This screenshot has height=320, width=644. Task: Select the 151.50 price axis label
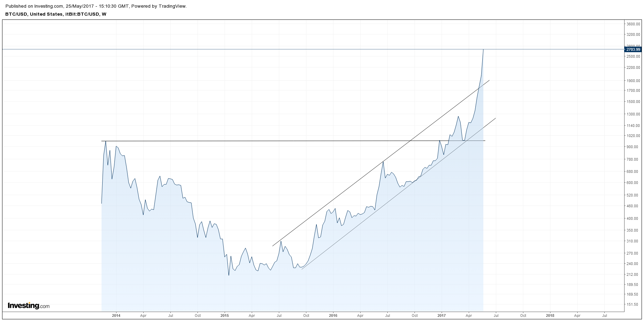(633, 304)
